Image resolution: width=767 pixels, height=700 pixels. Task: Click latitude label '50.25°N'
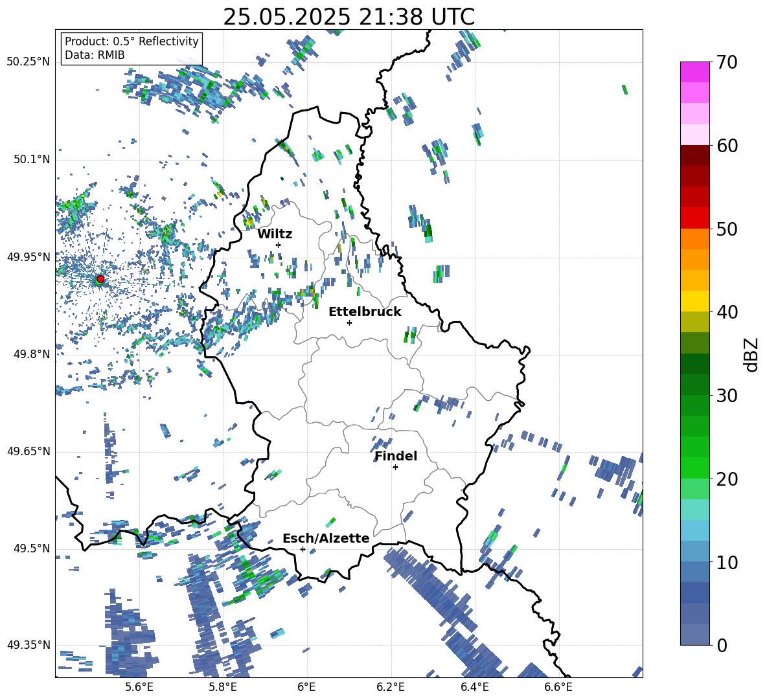[x=29, y=62]
